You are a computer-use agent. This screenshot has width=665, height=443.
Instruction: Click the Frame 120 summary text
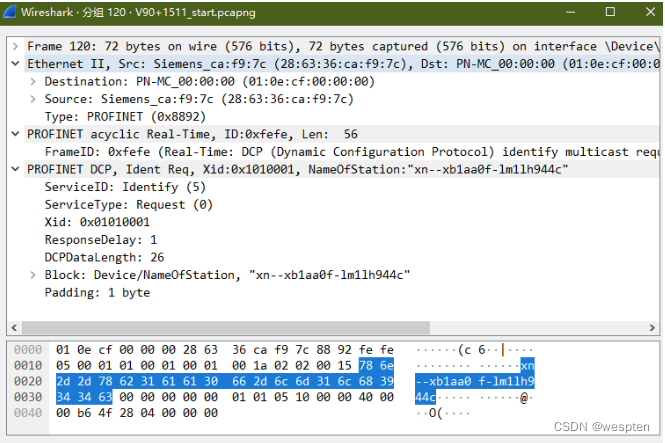pos(343,46)
